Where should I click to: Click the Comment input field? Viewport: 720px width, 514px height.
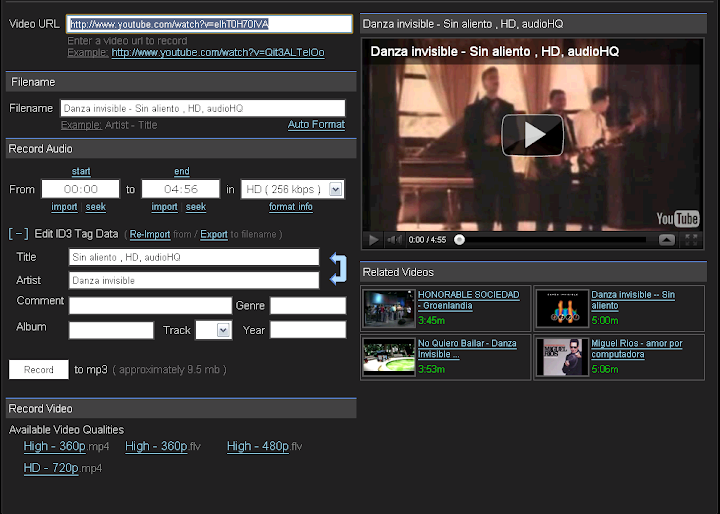150,305
